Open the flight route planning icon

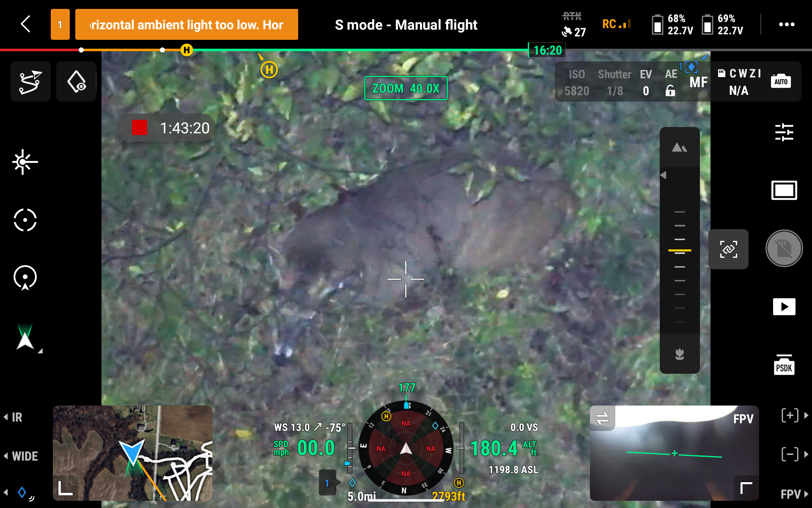pos(30,82)
